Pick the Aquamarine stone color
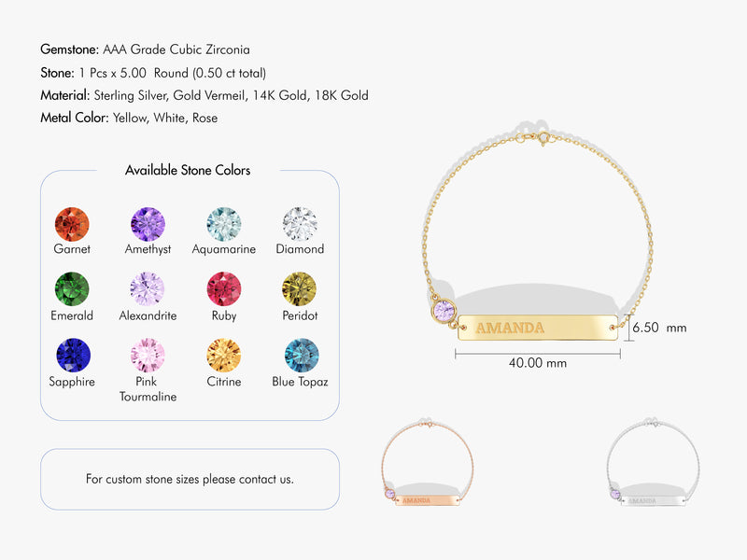This screenshot has height=560, width=747. 224,225
